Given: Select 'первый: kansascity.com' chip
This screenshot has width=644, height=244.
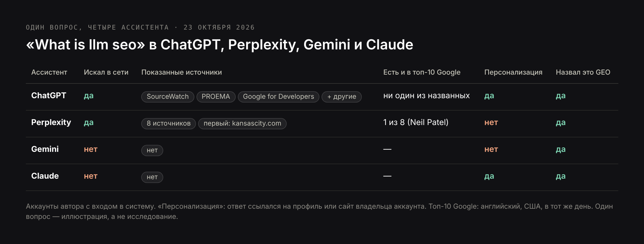Looking at the screenshot, I should [242, 123].
